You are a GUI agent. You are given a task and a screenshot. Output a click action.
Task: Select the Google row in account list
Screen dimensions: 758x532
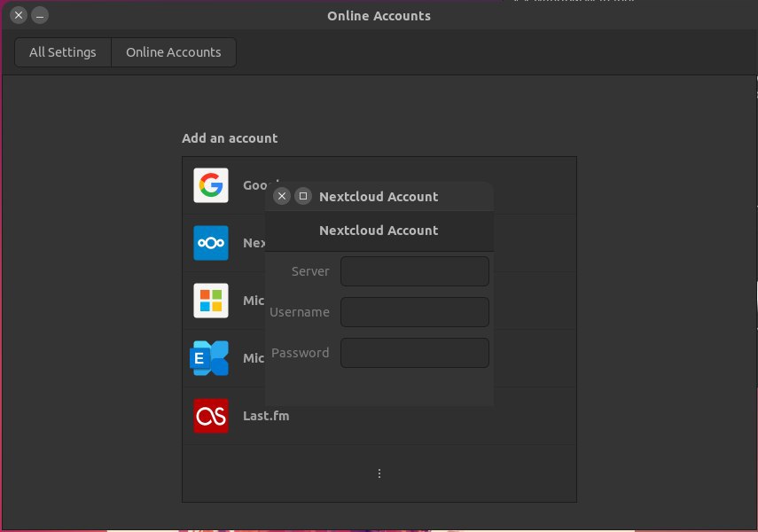click(379, 185)
